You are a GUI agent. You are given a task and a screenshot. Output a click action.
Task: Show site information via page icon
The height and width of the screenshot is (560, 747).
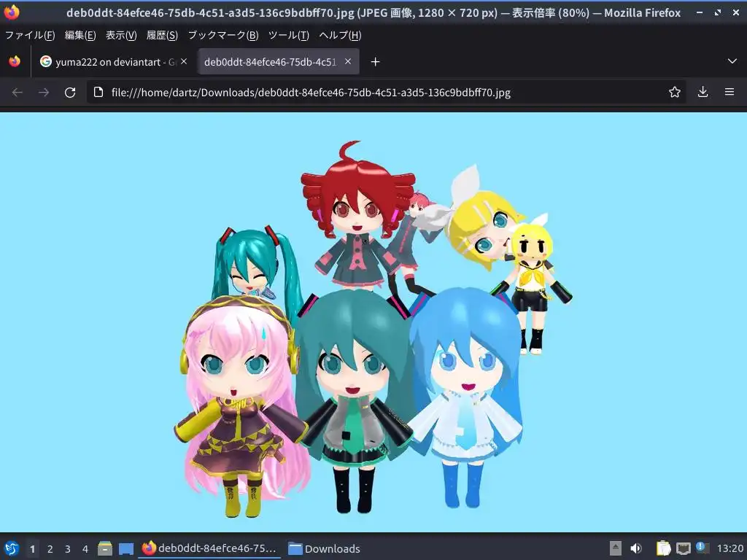click(x=98, y=92)
